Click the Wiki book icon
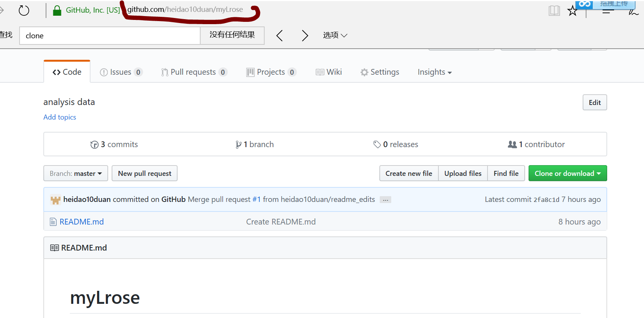This screenshot has height=318, width=644. coord(320,72)
